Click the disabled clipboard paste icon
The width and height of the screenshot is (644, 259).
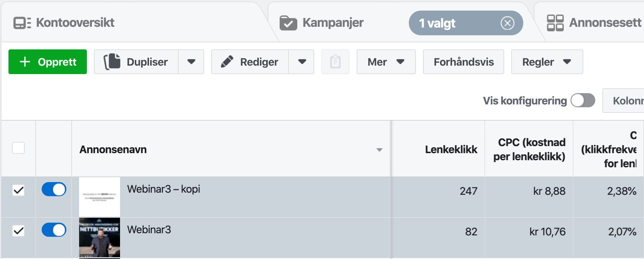point(335,62)
